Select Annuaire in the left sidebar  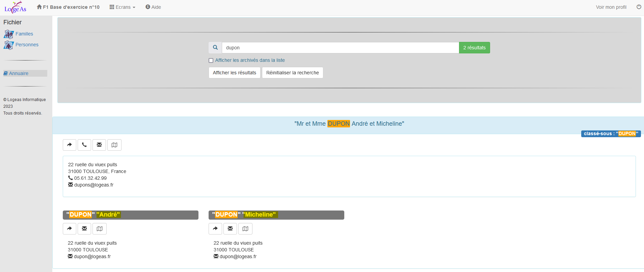(x=19, y=73)
